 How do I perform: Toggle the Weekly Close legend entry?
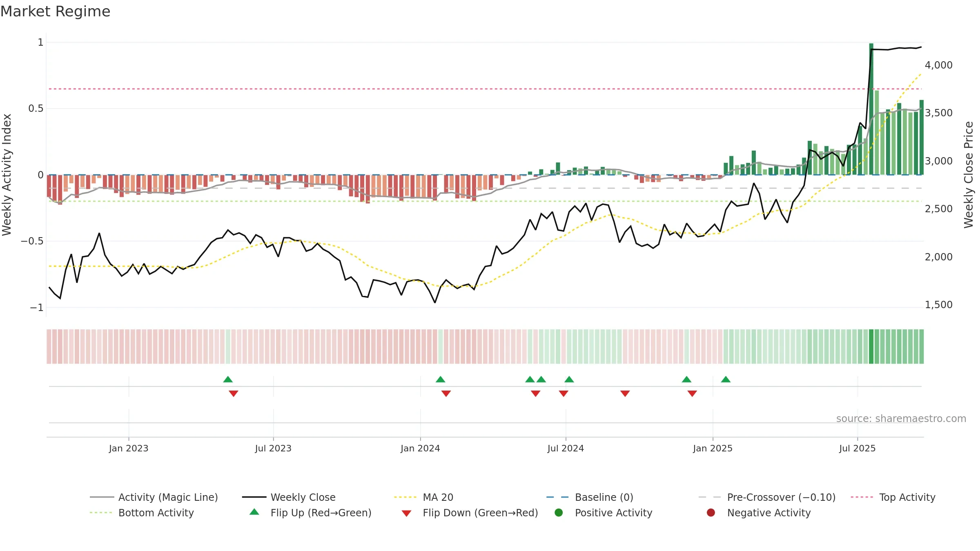click(289, 497)
